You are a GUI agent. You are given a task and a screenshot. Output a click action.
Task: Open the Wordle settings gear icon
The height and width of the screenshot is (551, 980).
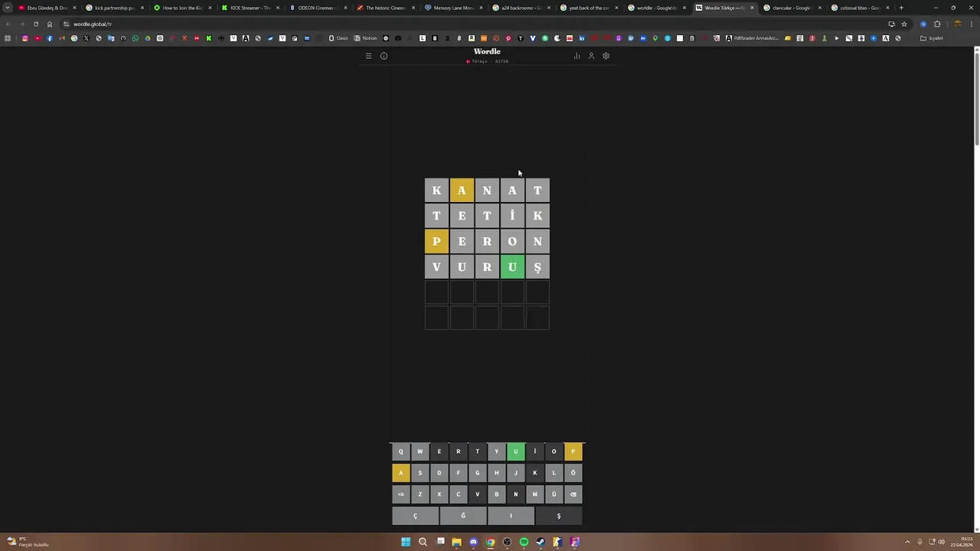[606, 56]
